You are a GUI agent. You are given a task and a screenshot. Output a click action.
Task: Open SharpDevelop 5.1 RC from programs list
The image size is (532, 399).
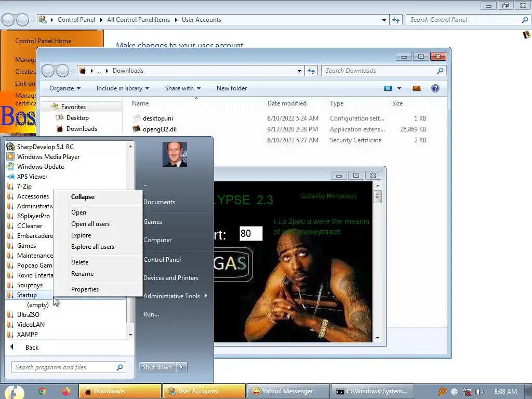[x=45, y=147]
